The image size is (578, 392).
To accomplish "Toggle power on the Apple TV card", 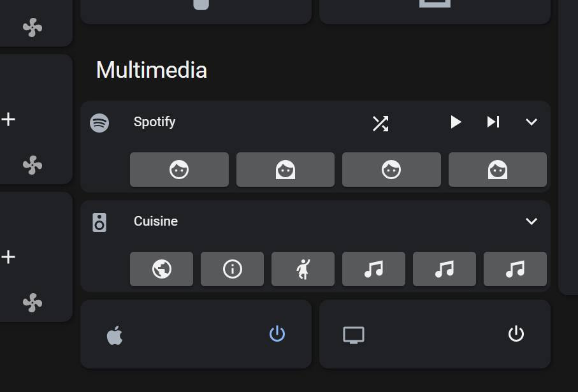I will (277, 334).
